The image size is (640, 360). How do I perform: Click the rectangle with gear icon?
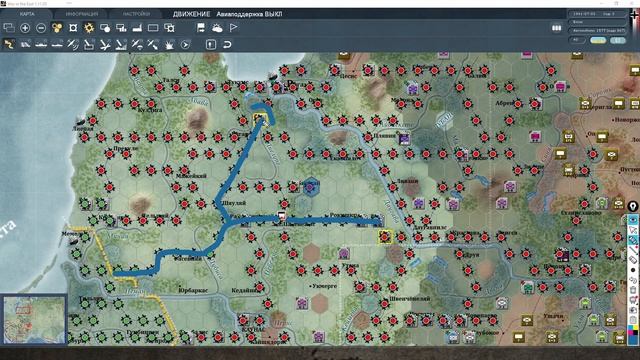(x=169, y=28)
